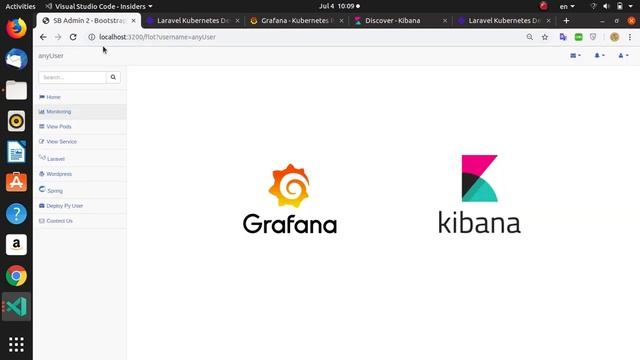Switch to Grafana Kubernetes tab
The image size is (640, 360).
point(297,21)
